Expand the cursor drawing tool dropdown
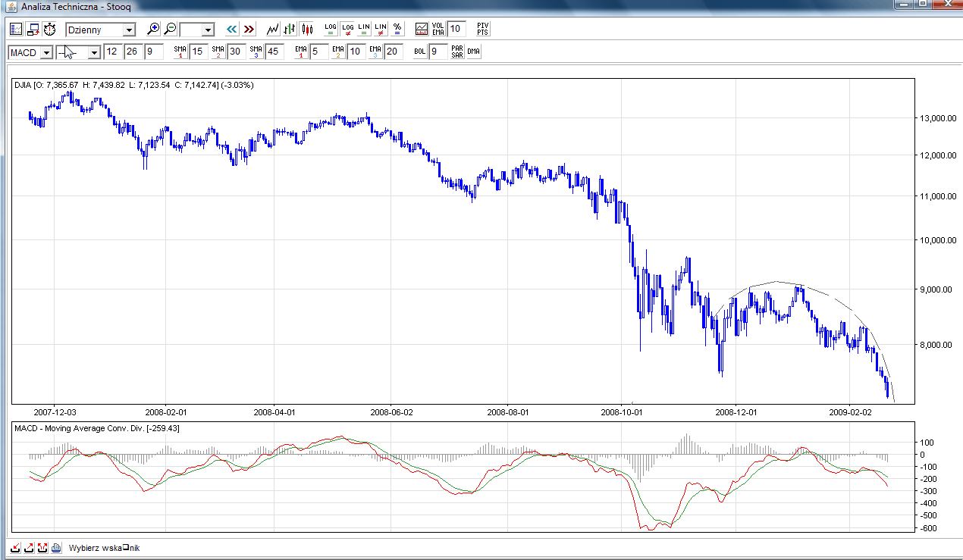 (94, 52)
